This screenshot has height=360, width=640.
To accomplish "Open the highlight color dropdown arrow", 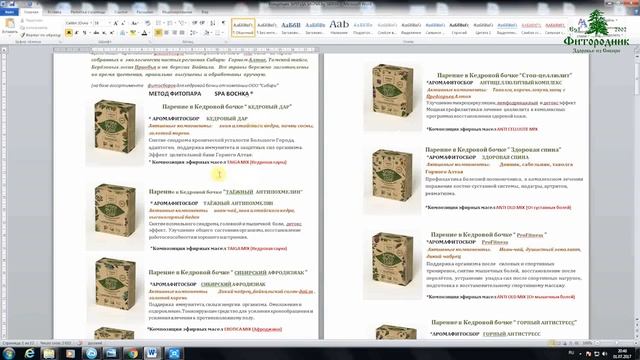I will pyautogui.click(x=138, y=33).
